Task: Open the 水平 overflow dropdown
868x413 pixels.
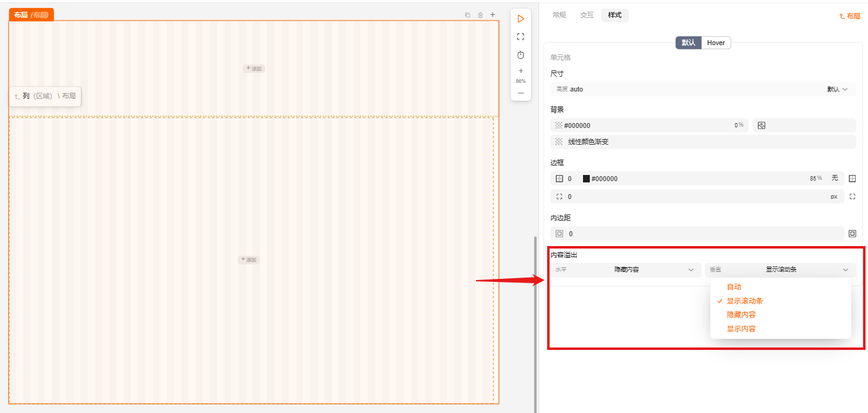Action: [x=625, y=270]
